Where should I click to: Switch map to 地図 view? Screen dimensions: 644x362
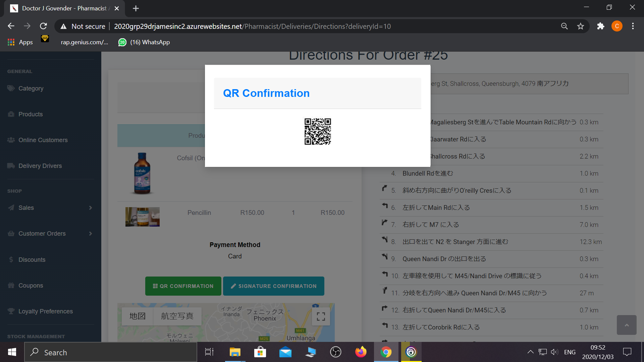(x=138, y=316)
